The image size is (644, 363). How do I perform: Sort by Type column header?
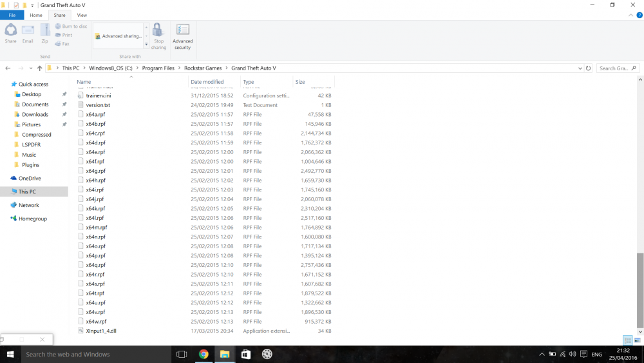pos(266,82)
